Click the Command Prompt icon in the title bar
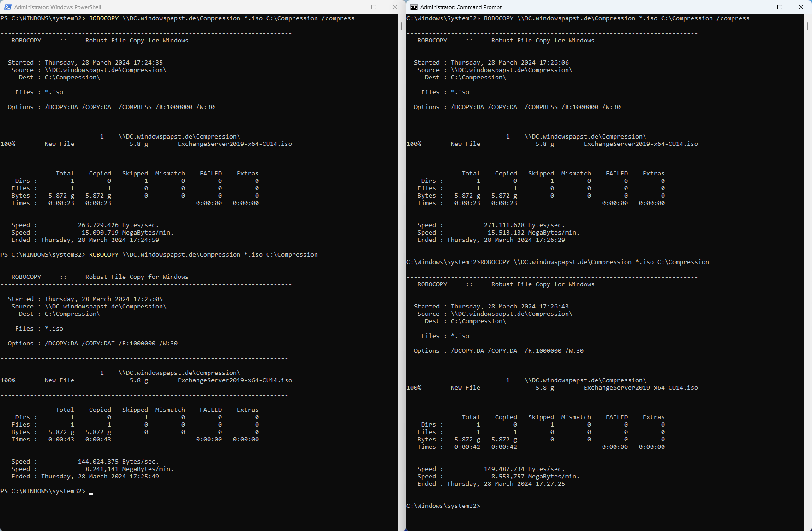Image resolution: width=812 pixels, height=531 pixels. 414,7
